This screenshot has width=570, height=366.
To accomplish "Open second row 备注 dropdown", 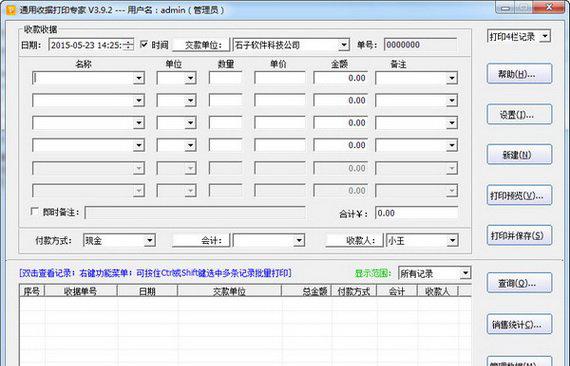I will pyautogui.click(x=451, y=101).
